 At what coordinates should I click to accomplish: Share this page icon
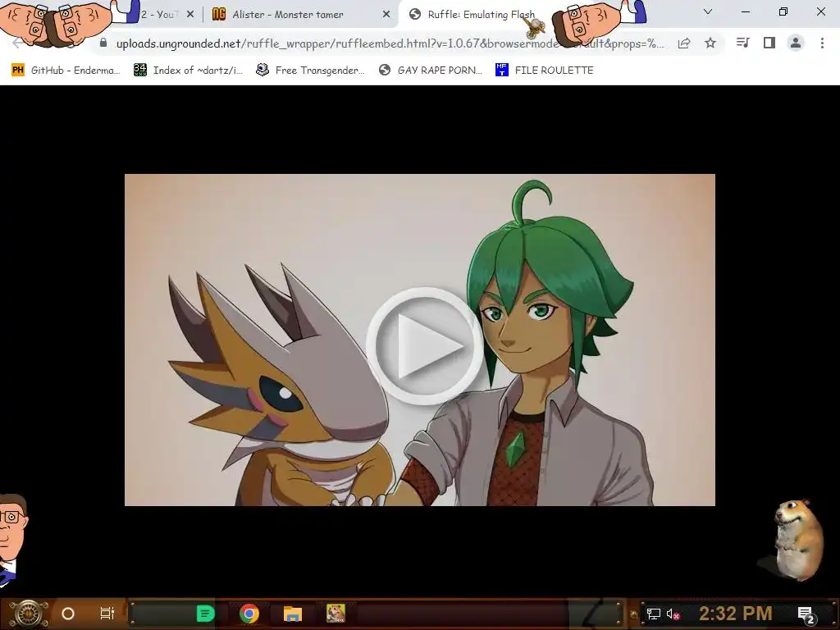coord(684,43)
